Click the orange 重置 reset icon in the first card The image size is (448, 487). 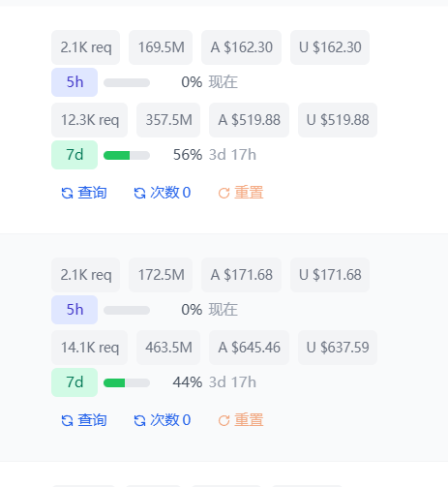coord(224,194)
